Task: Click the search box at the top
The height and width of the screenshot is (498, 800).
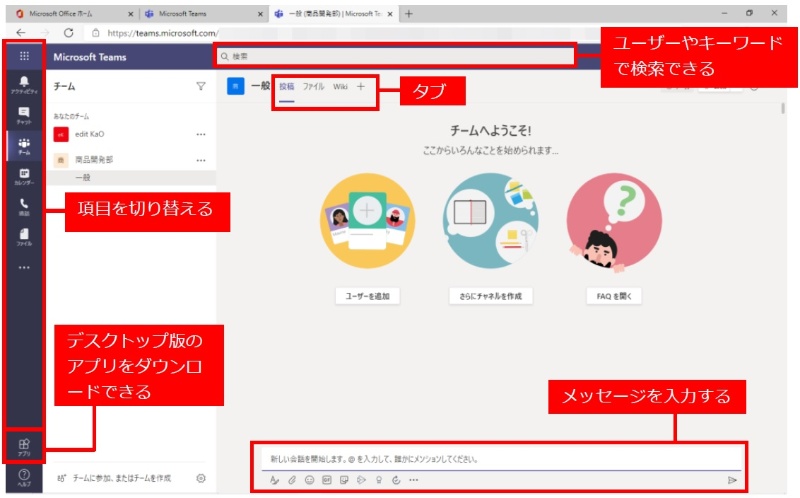Action: tap(400, 56)
